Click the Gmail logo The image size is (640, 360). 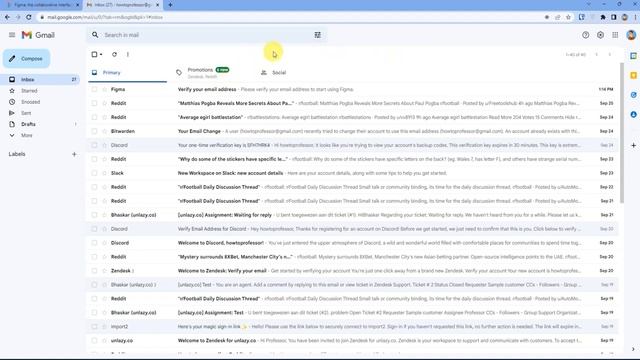(38, 35)
